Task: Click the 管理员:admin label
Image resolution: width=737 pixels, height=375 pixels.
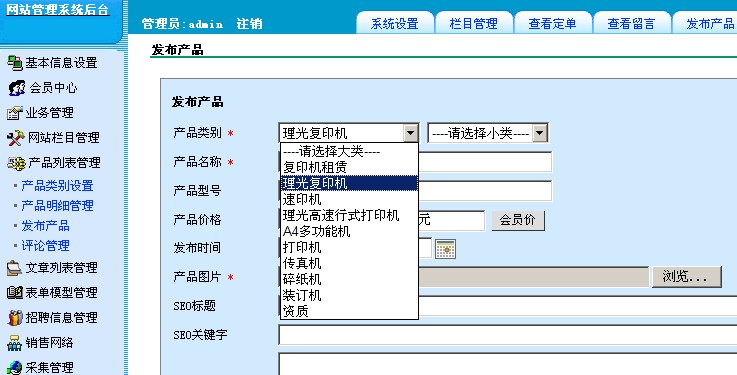Action: [182, 24]
